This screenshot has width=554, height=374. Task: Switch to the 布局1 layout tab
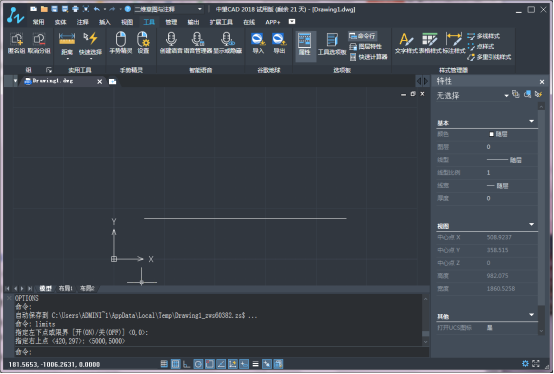click(66, 288)
